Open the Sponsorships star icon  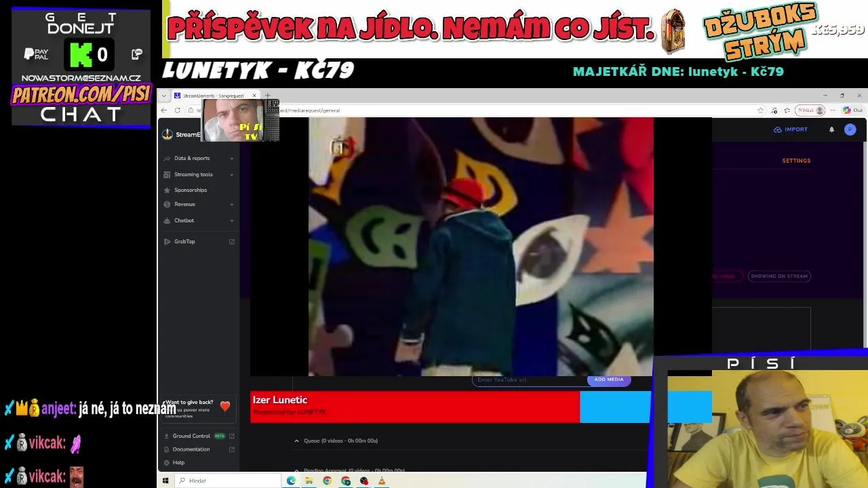pos(167,190)
